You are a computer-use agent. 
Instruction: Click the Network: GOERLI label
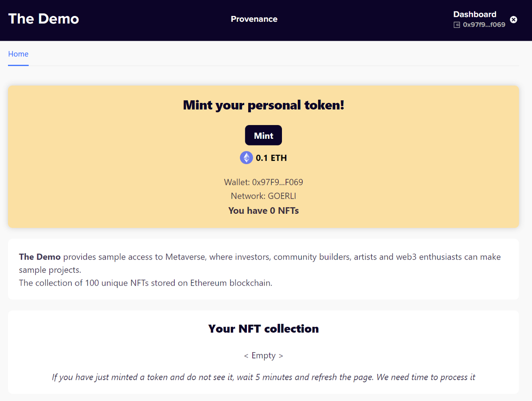(263, 196)
